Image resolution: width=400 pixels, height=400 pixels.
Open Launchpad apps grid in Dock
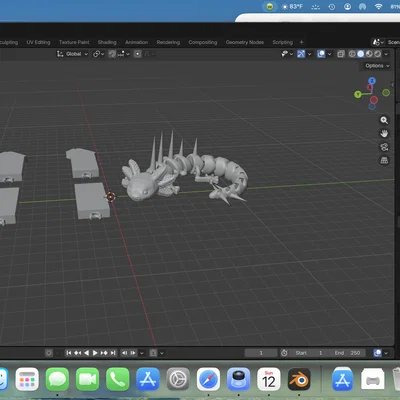click(x=27, y=379)
